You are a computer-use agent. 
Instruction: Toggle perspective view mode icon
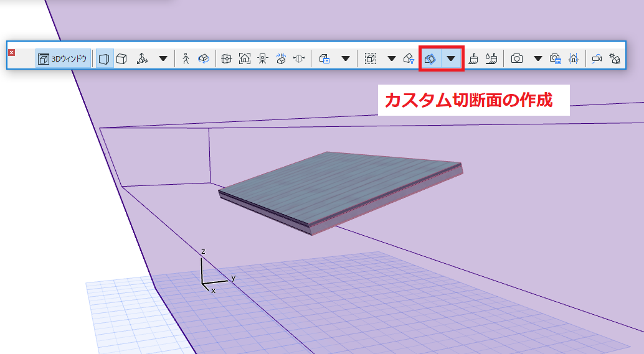(104, 58)
